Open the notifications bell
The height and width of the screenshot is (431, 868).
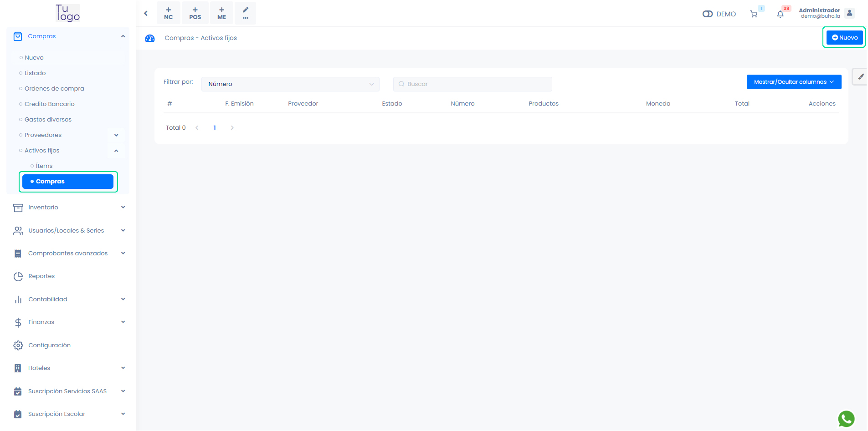pyautogui.click(x=780, y=14)
